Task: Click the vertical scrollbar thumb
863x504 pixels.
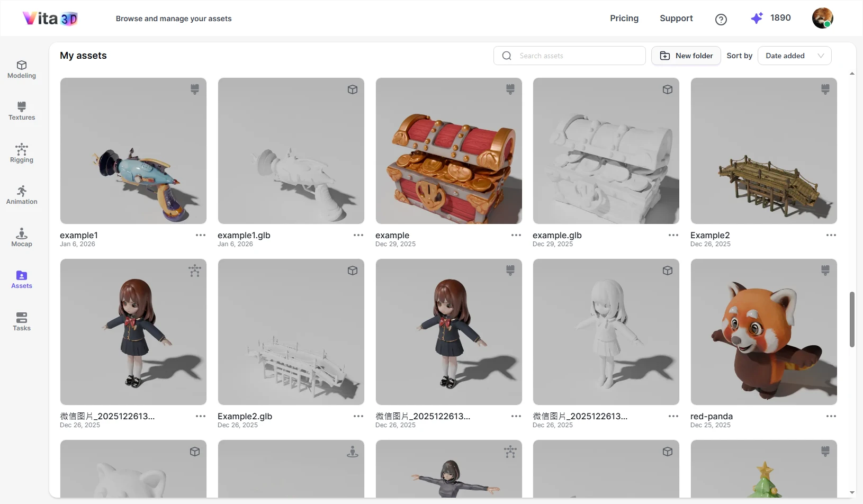Action: click(x=852, y=319)
